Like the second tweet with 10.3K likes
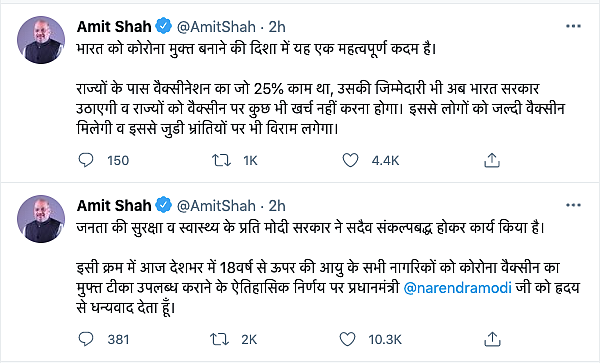600x363 pixels. point(347,339)
